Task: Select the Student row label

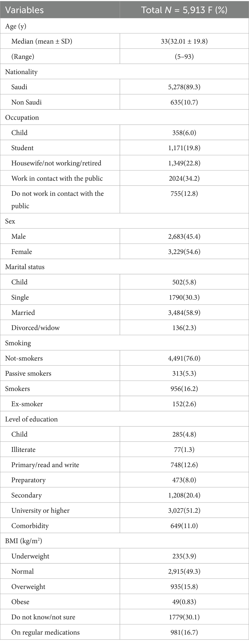Action: (22, 148)
